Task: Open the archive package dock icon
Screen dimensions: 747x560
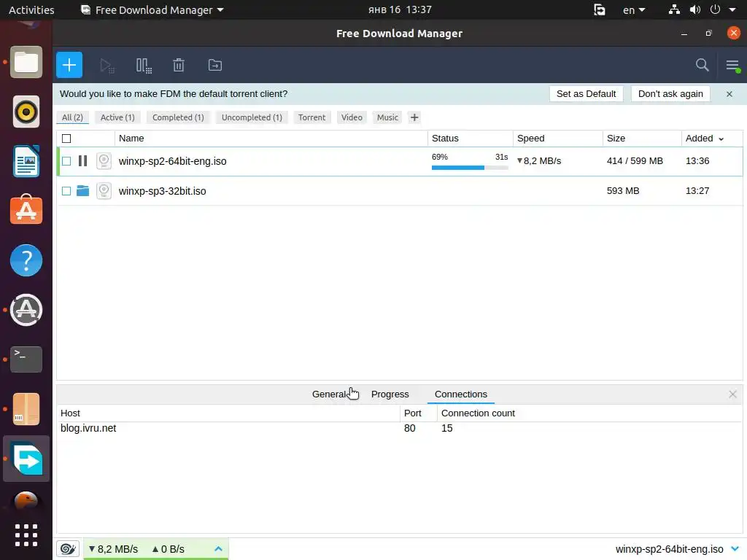Action: 26,409
